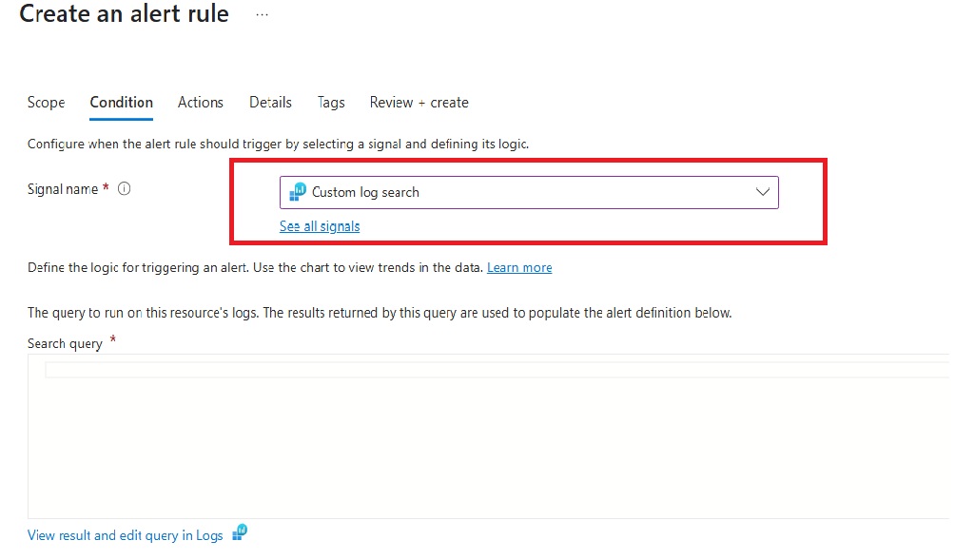955x560 pixels.
Task: Click the Signal name field label
Action: [63, 189]
